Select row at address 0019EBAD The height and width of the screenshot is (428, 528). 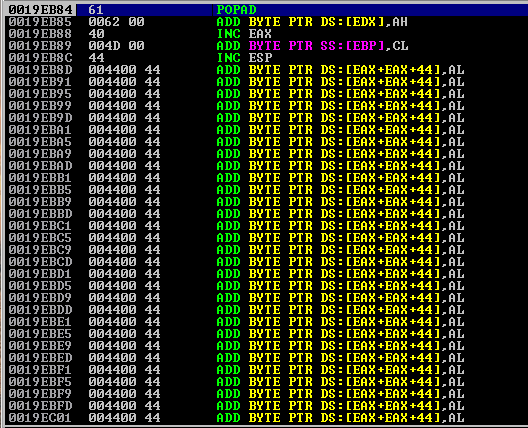pos(266,166)
